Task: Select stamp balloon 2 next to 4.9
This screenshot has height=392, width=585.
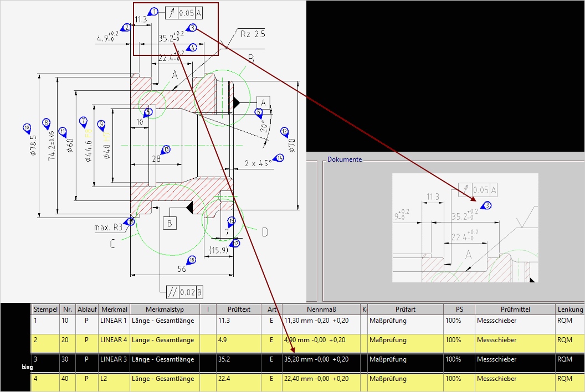Action: [126, 27]
